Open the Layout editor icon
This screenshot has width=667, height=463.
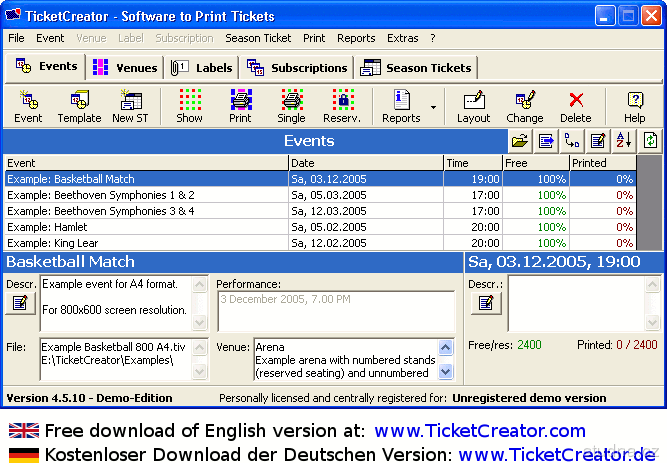pyautogui.click(x=473, y=105)
